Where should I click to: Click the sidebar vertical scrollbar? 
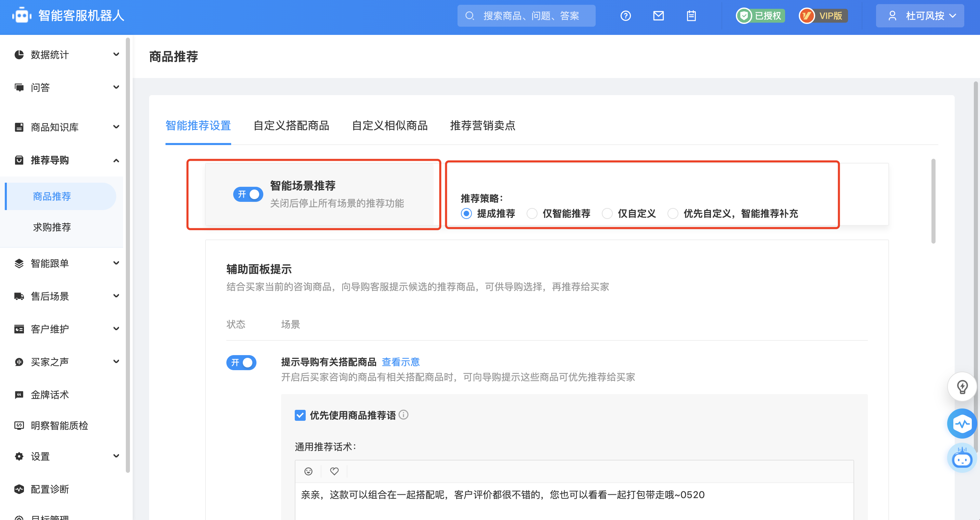point(128,255)
